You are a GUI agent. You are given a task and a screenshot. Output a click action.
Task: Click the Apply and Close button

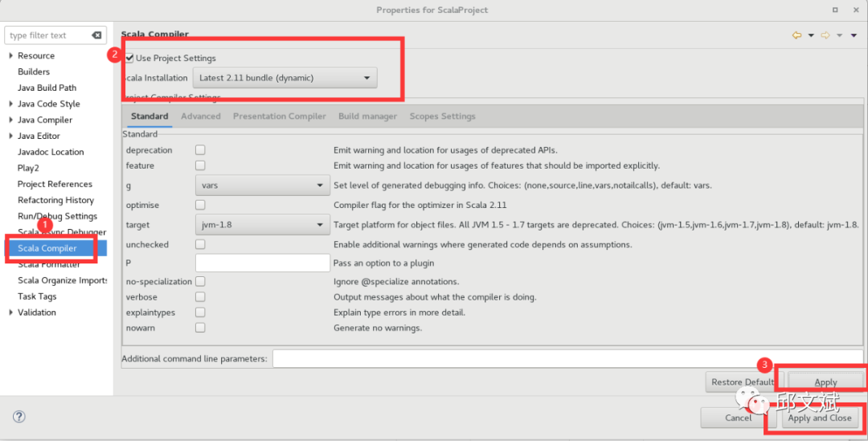(820, 418)
